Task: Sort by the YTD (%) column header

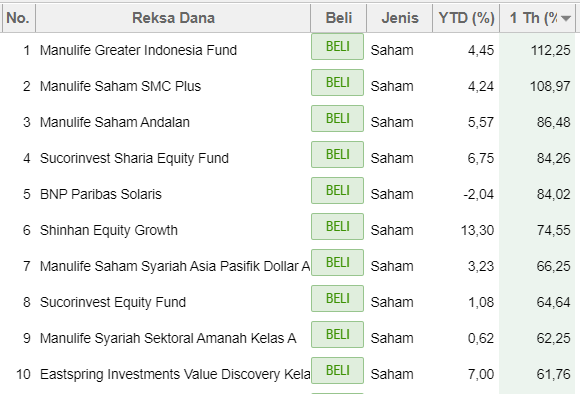Action: pyautogui.click(x=466, y=18)
